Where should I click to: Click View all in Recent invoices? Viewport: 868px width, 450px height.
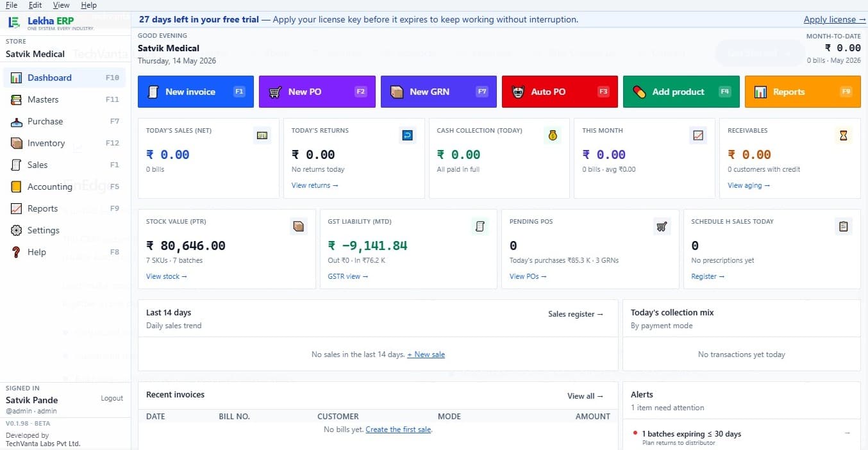585,396
